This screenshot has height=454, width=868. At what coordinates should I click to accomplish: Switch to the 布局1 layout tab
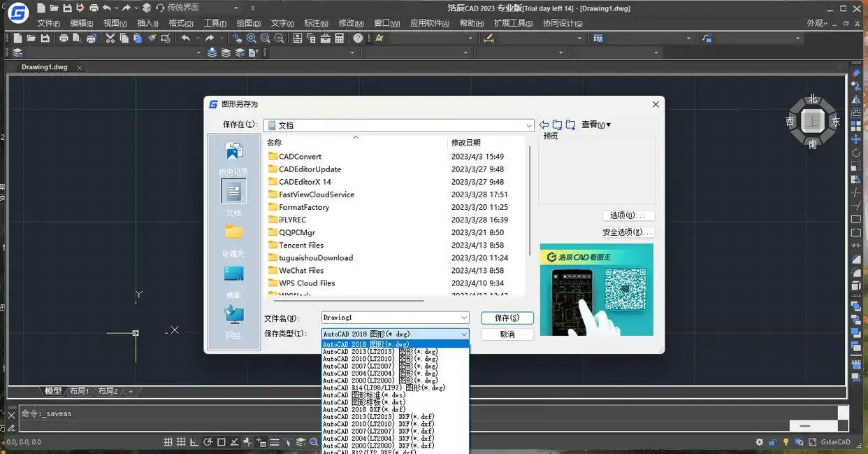coord(79,391)
